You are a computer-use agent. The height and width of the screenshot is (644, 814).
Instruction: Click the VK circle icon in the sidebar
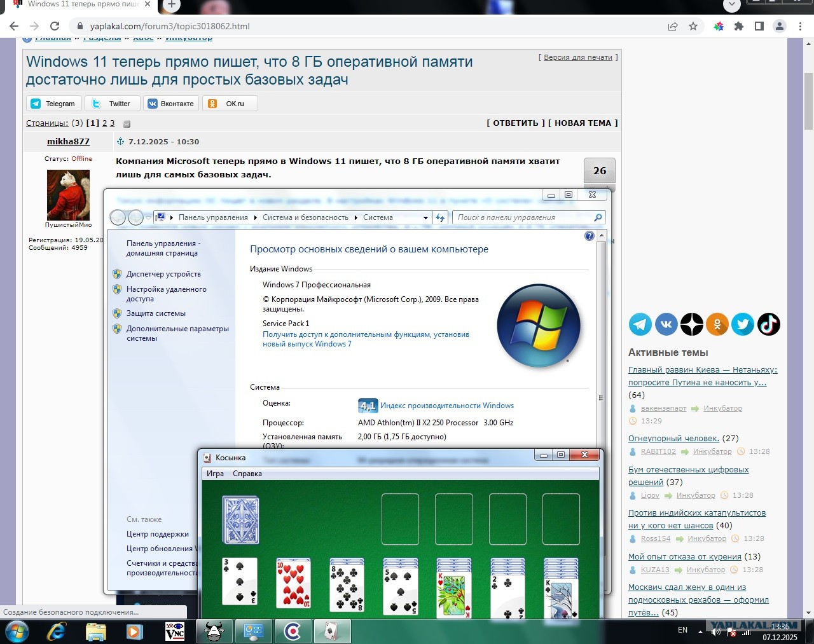click(x=666, y=324)
